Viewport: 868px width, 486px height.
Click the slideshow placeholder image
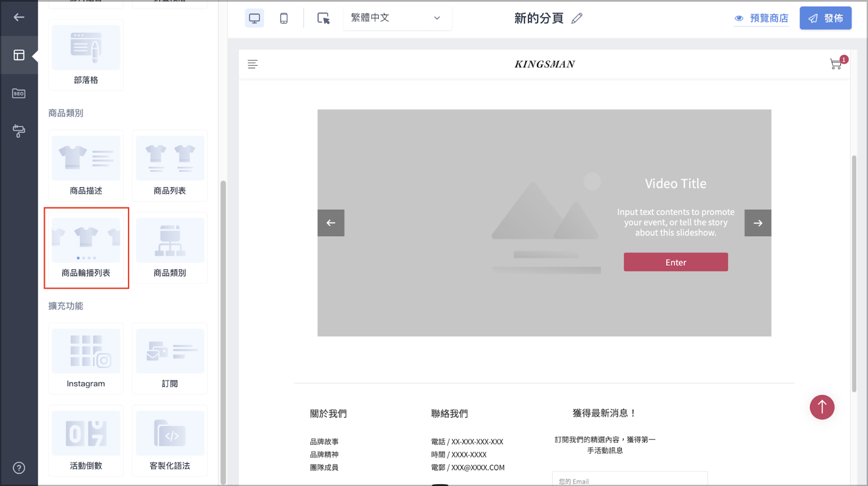tap(546, 224)
